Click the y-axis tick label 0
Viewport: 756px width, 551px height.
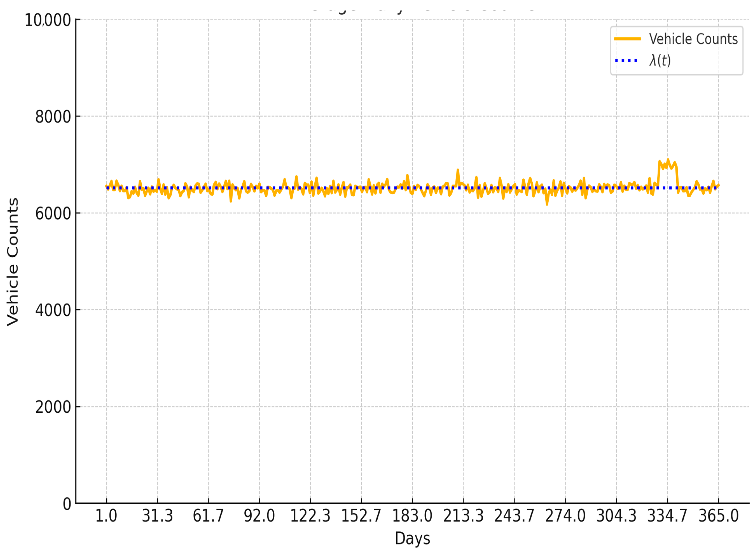pos(67,504)
